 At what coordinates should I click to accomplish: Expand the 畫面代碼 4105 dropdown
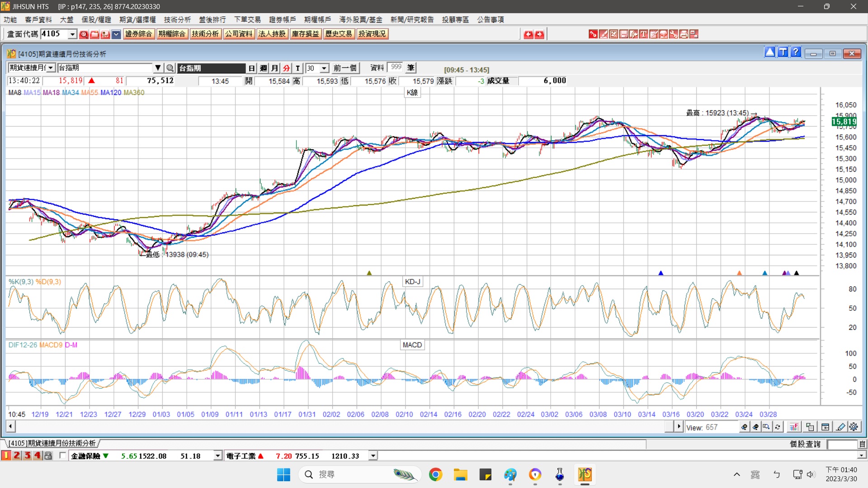tap(72, 34)
